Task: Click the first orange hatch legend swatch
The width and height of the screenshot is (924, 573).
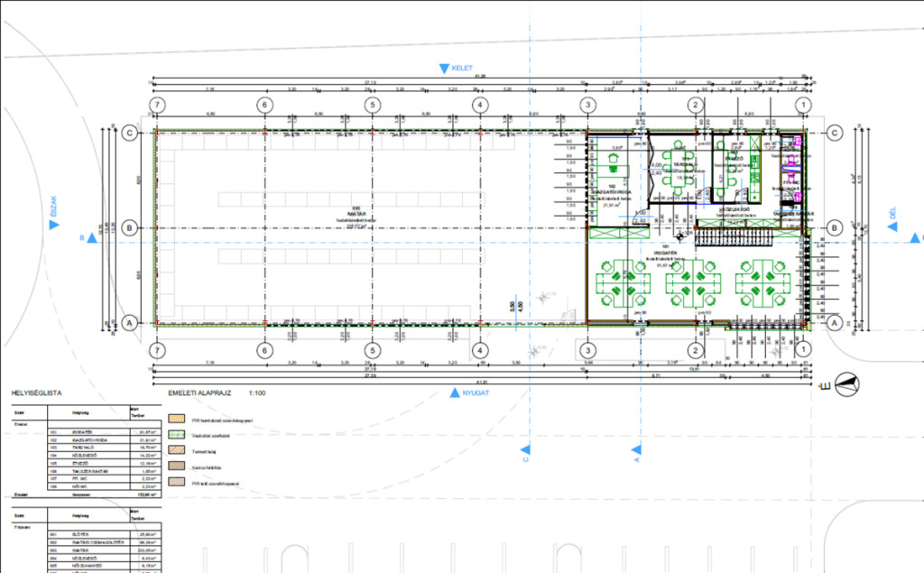Action: tap(176, 421)
